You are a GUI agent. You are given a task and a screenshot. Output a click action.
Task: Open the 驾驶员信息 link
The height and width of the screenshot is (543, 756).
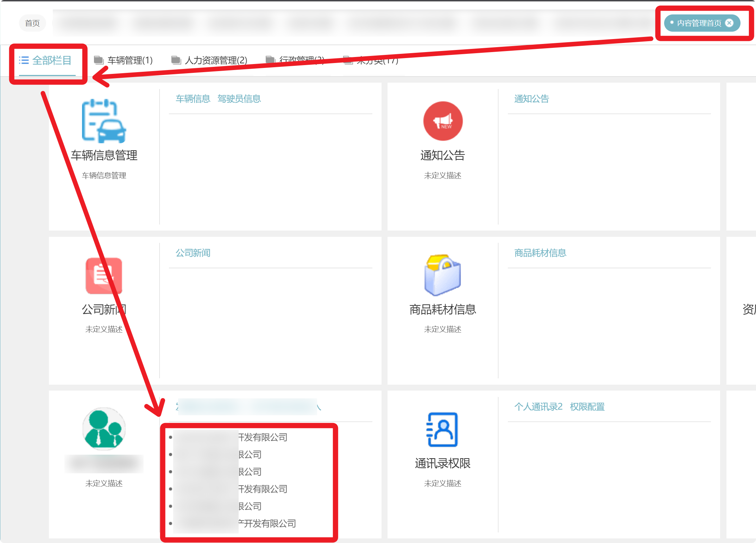point(239,99)
